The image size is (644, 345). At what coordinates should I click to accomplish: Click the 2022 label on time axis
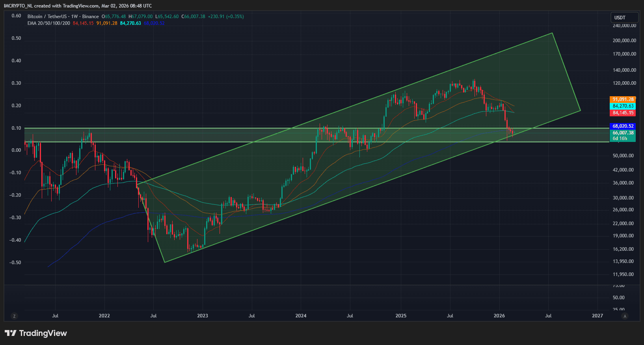104,316
